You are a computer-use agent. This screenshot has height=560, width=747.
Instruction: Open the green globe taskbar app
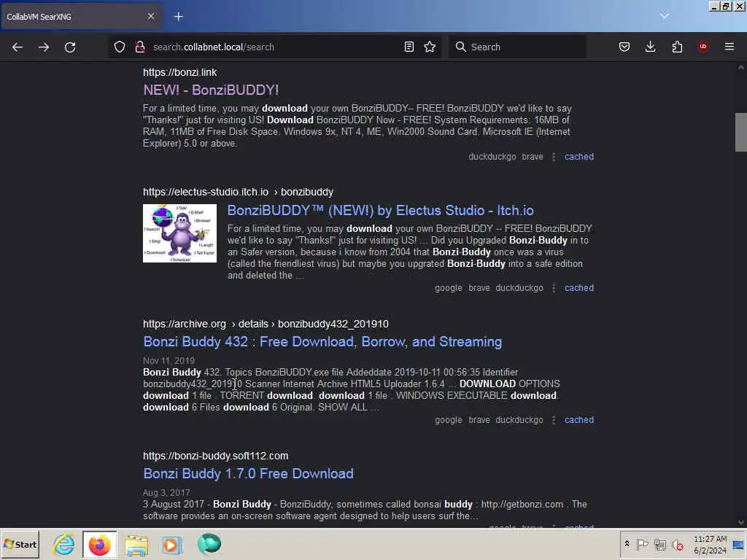[x=209, y=544]
